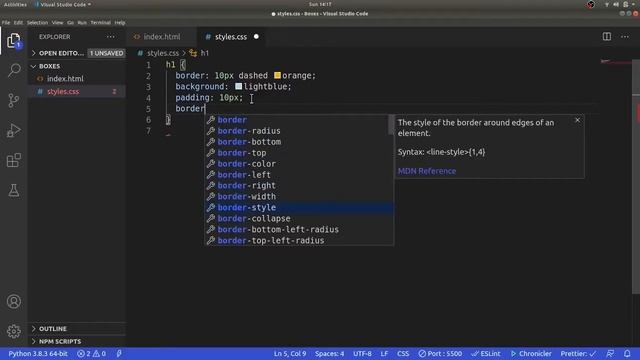Open the Testing flask icon view
Image resolution: width=640 pixels, height=360 pixels.
click(13, 190)
